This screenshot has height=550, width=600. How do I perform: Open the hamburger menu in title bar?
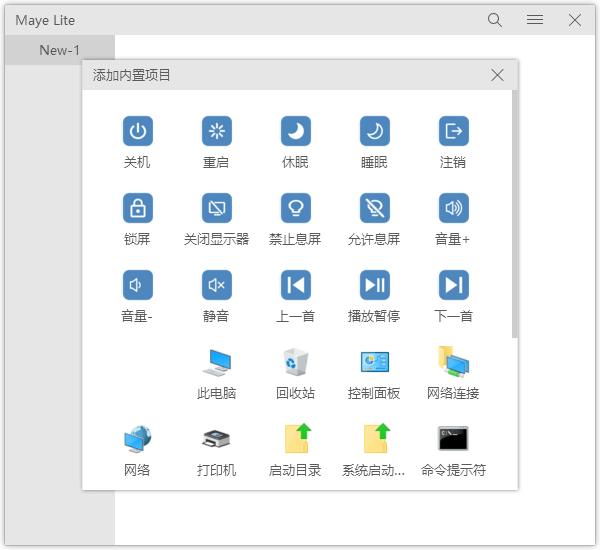pyautogui.click(x=535, y=20)
